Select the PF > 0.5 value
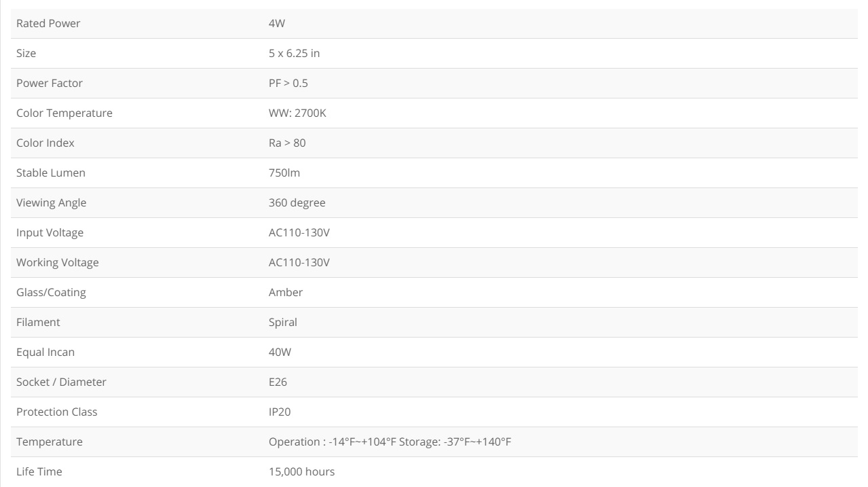Screen dimensions: 868x487 288,84
